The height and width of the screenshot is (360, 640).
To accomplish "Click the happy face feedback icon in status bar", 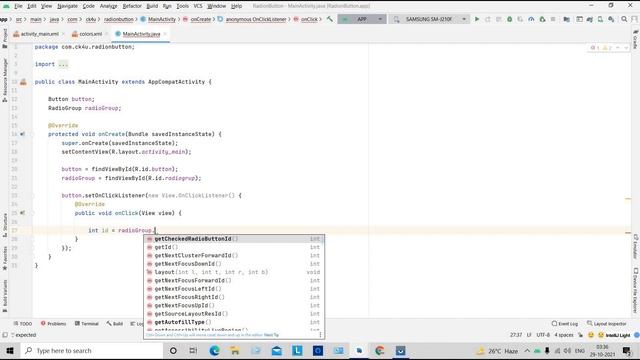I will point(591,335).
